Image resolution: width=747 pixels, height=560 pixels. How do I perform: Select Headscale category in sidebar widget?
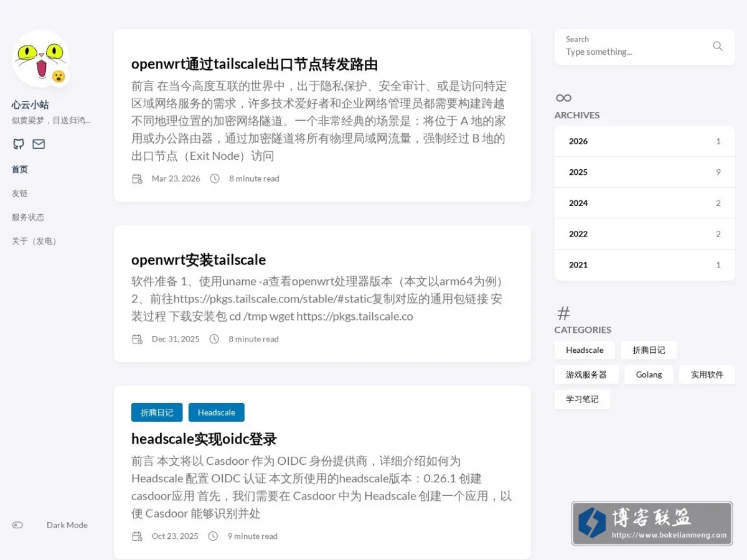(585, 350)
